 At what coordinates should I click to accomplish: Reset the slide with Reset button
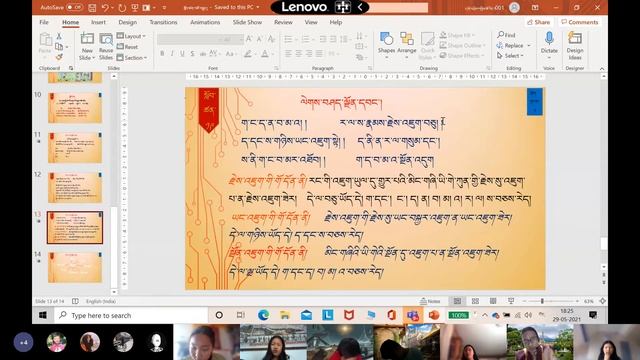click(x=127, y=47)
